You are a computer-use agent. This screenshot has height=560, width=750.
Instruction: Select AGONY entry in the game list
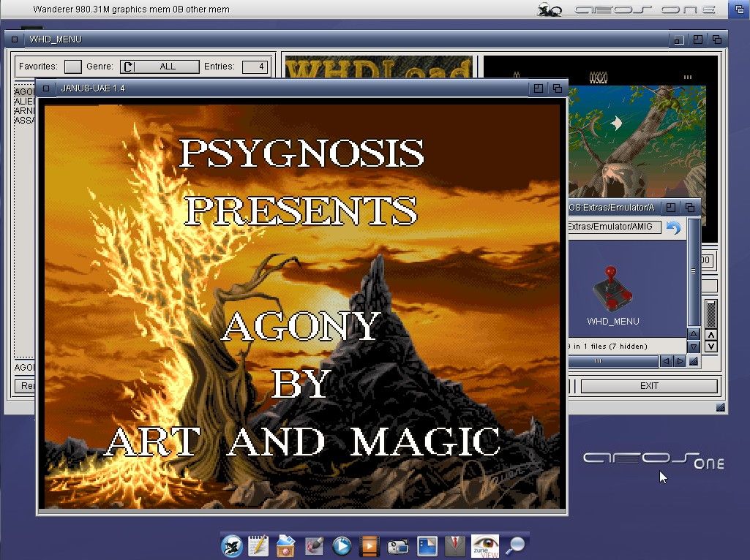(x=24, y=92)
